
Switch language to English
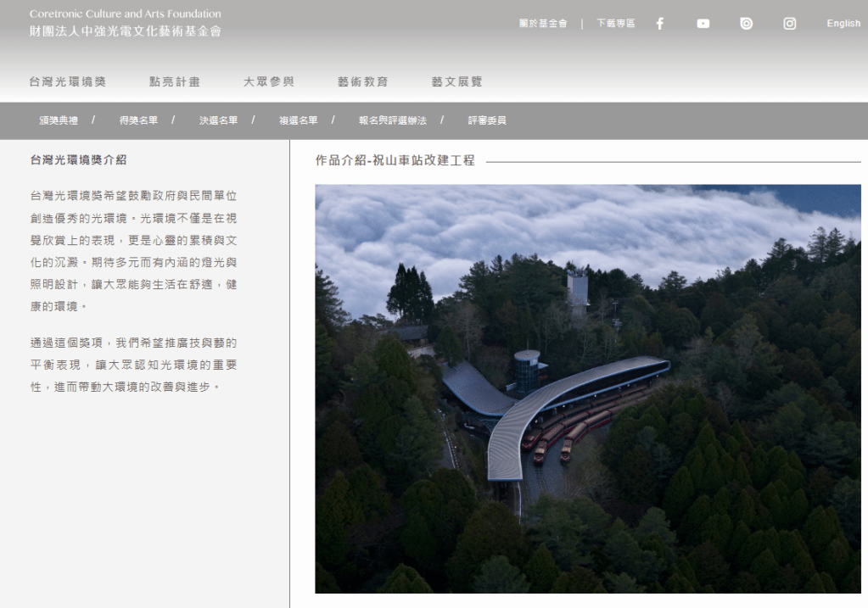[x=843, y=24]
